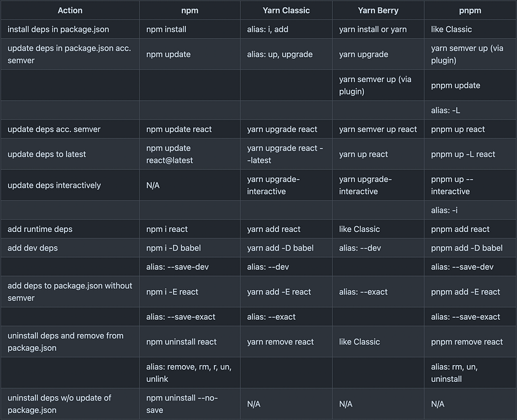The height and width of the screenshot is (420, 517).
Task: Select 'alias: remove, rm, r, un, unlink' cell
Action: tap(189, 373)
